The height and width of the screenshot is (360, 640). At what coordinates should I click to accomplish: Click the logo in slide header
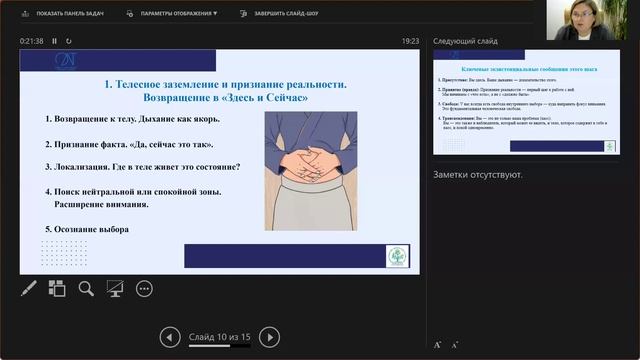click(x=65, y=61)
